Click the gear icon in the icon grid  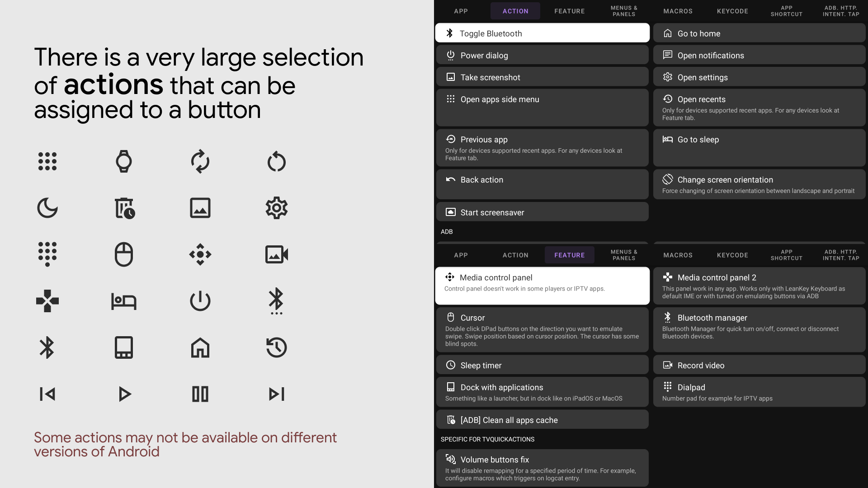click(x=276, y=208)
